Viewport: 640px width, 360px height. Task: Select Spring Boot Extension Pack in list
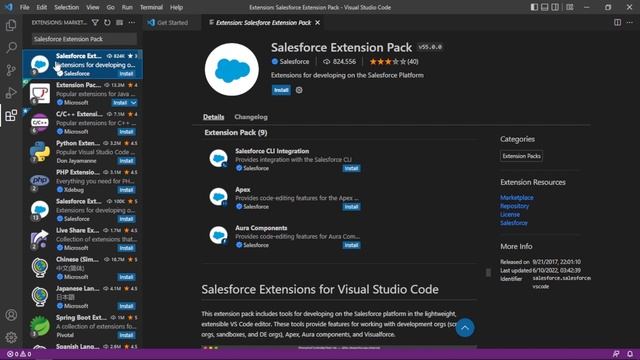pyautogui.click(x=82, y=326)
